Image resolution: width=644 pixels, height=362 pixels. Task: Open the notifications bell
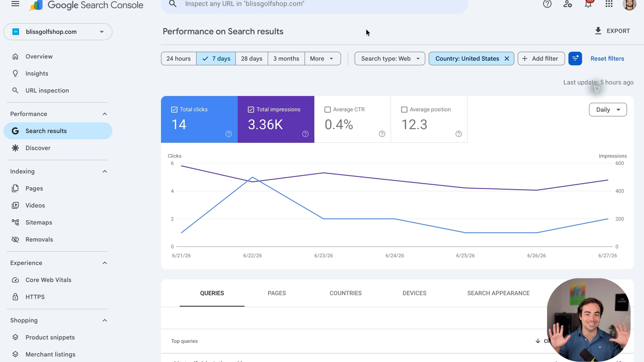tap(588, 4)
